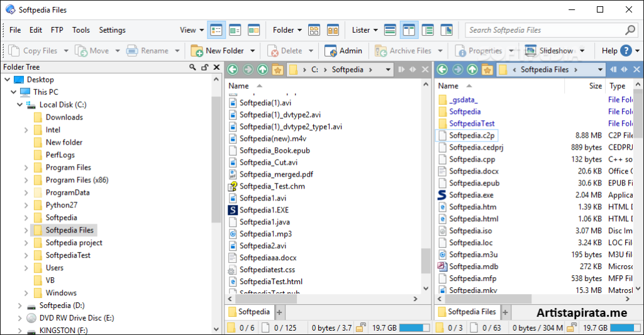Open the Edit menu
The width and height of the screenshot is (644, 335).
[36, 30]
